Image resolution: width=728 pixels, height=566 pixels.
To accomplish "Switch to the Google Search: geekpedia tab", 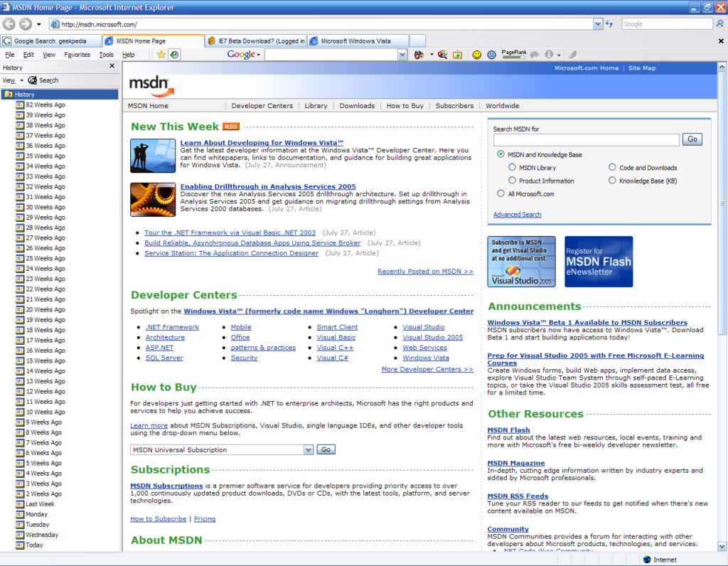I will (x=51, y=41).
